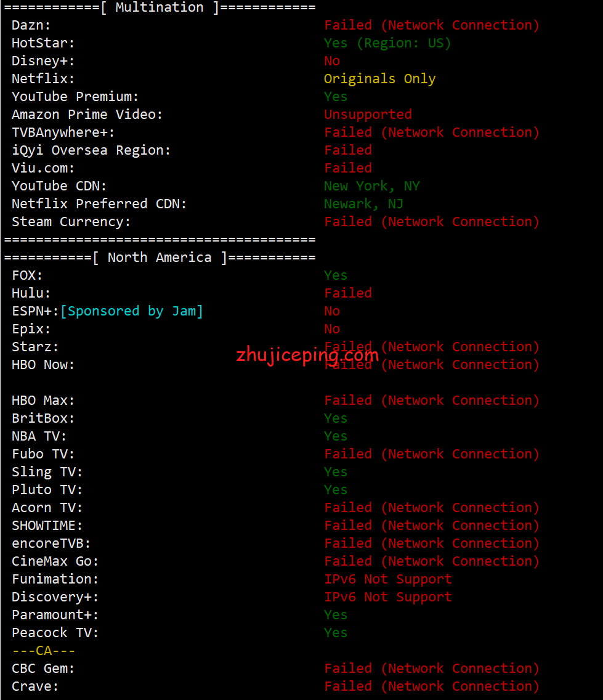
Task: Click the HotStar Yes (Region: US) text
Action: (x=387, y=43)
